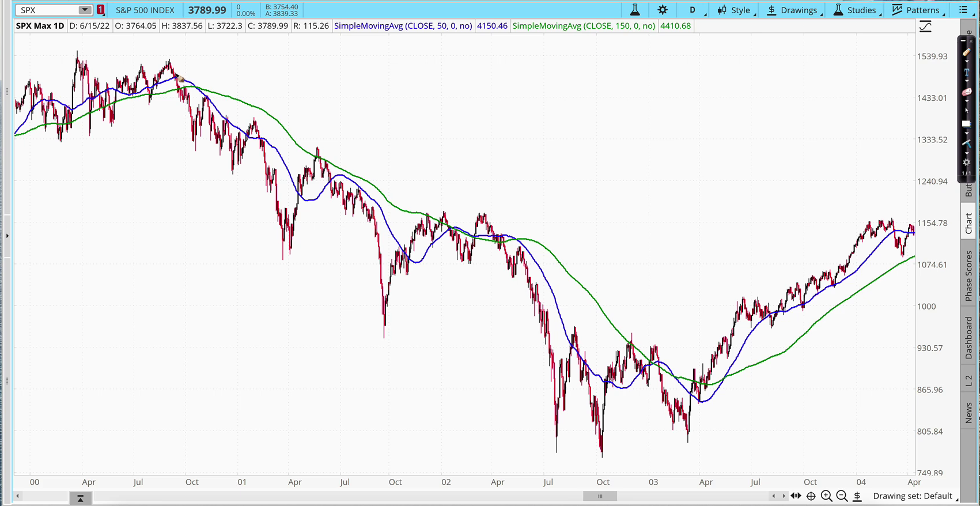Open the L2 side tab

click(968, 380)
